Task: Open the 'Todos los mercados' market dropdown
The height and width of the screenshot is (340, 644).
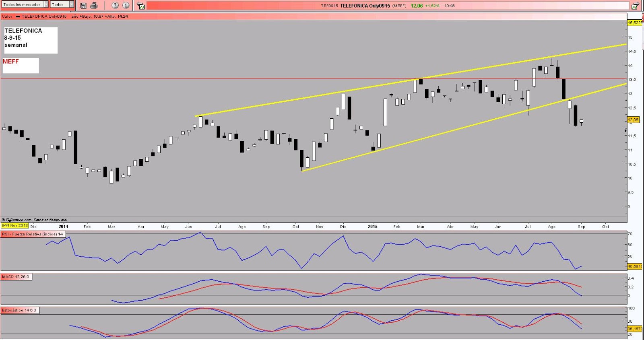Action: coord(25,4)
